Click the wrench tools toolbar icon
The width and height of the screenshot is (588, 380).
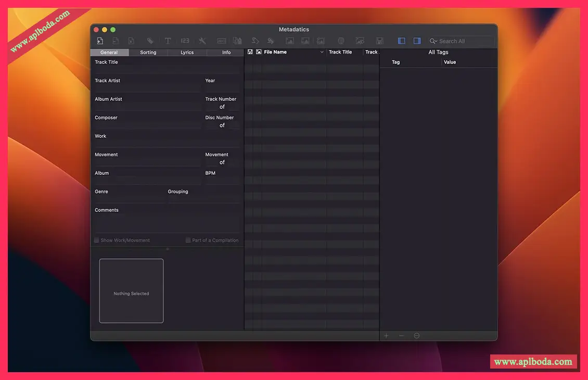202,41
